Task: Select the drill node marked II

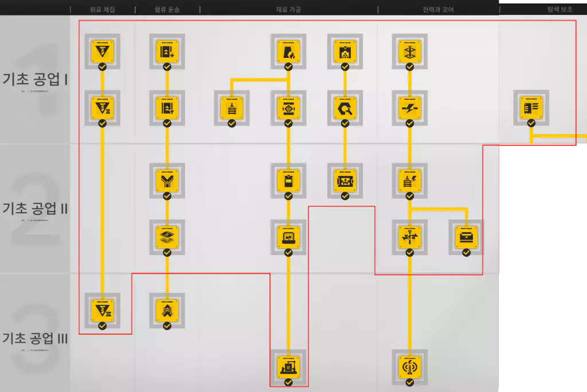Action: (x=102, y=107)
